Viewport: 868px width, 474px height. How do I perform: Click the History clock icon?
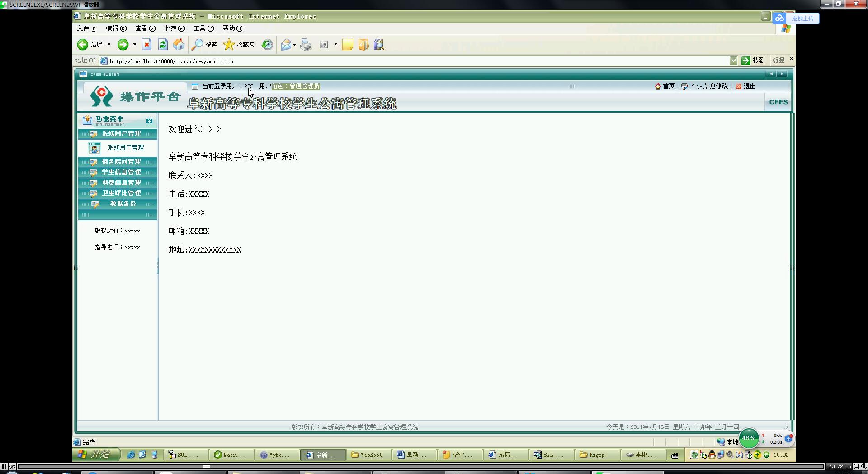(267, 44)
